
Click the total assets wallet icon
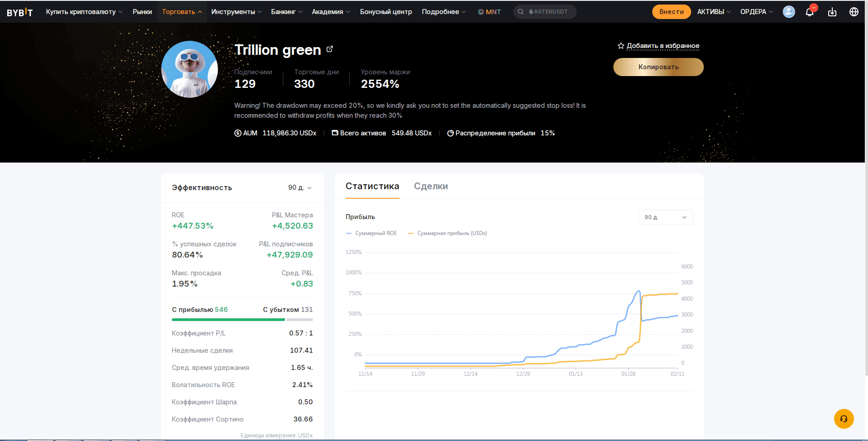335,133
